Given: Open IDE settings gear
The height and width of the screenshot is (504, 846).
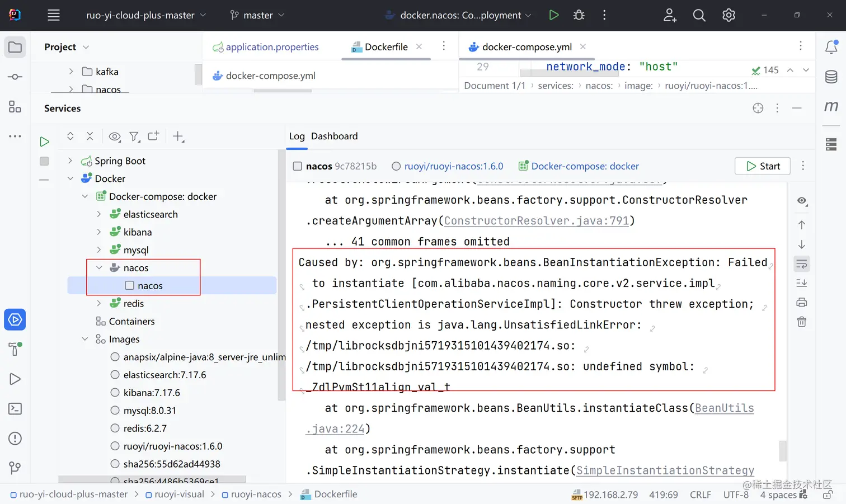Looking at the screenshot, I should click(x=728, y=15).
